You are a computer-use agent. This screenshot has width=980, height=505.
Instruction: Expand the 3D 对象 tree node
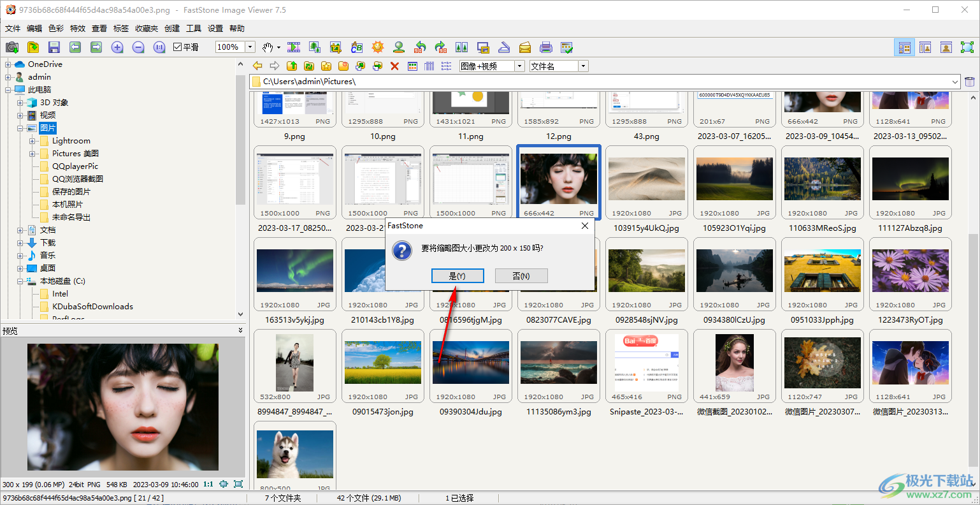20,103
